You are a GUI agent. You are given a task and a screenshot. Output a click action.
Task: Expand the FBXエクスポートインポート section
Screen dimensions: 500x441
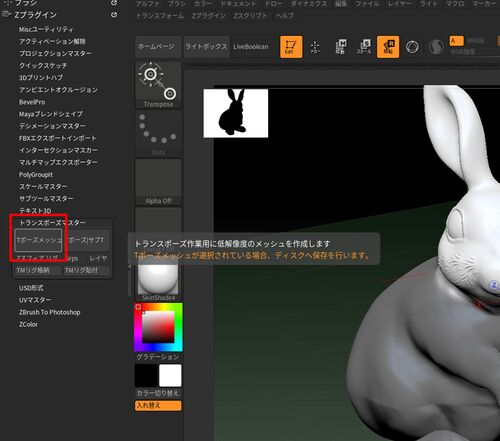[58, 138]
